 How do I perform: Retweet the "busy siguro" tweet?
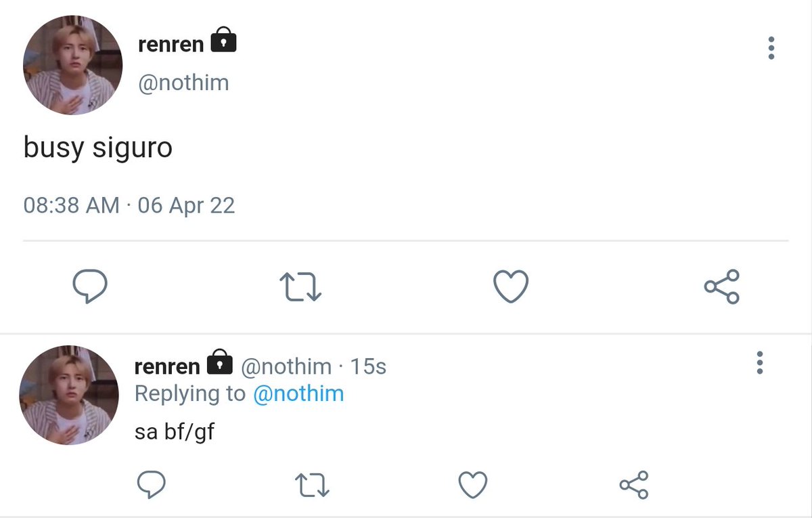click(x=300, y=288)
